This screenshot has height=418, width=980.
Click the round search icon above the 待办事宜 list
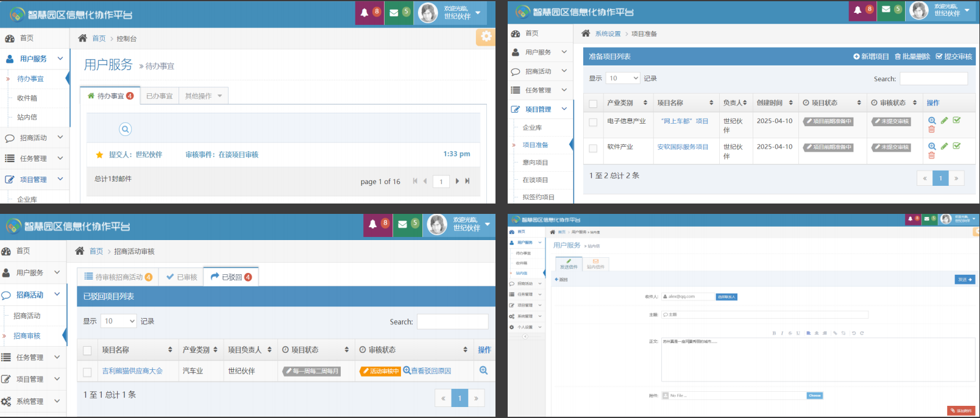tap(125, 129)
